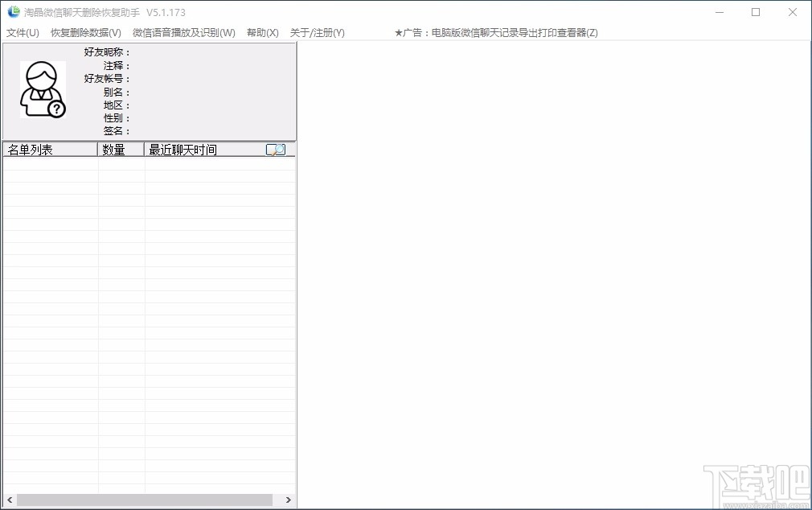Image resolution: width=812 pixels, height=510 pixels.
Task: Click the search magnifier icon in the list header
Action: (276, 150)
